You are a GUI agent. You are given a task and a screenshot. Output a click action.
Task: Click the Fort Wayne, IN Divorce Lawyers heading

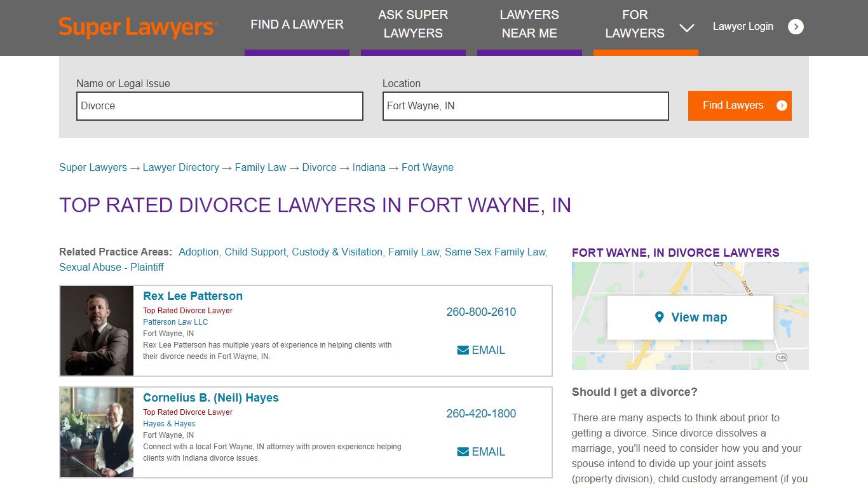pos(675,253)
